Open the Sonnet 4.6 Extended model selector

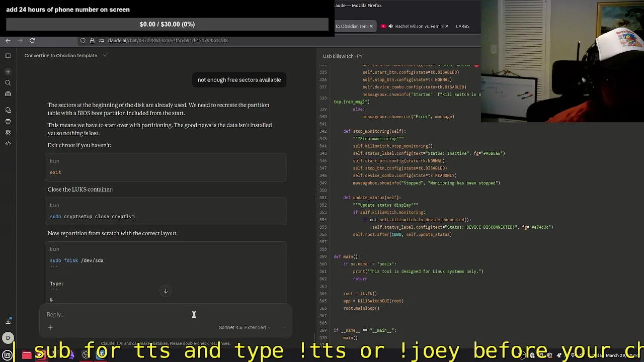click(245, 327)
